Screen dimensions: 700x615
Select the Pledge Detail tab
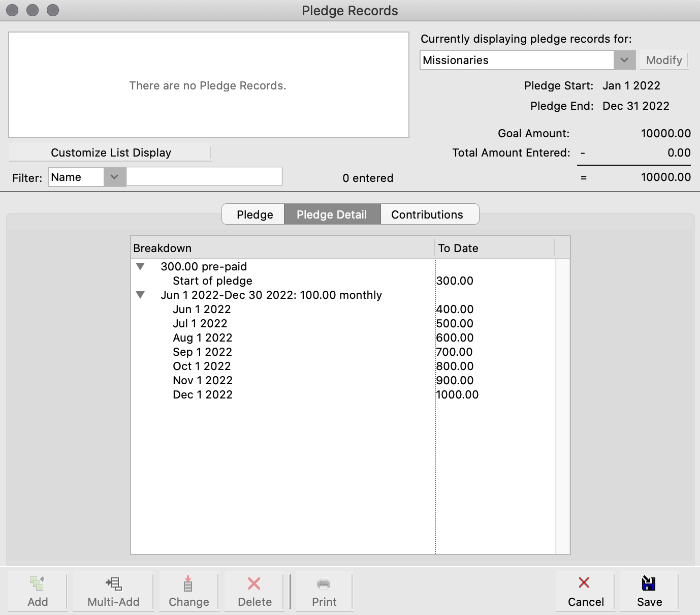tap(332, 214)
